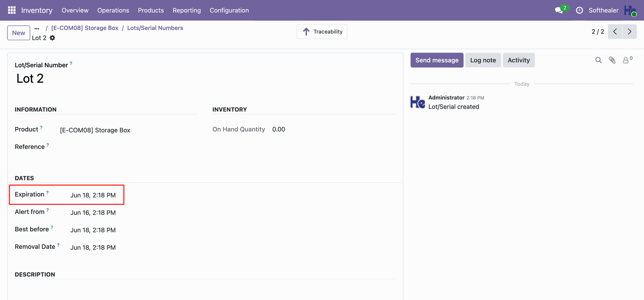Click the Administrator avatar in the chatter
Screen dimensions: 644x300
click(418, 102)
